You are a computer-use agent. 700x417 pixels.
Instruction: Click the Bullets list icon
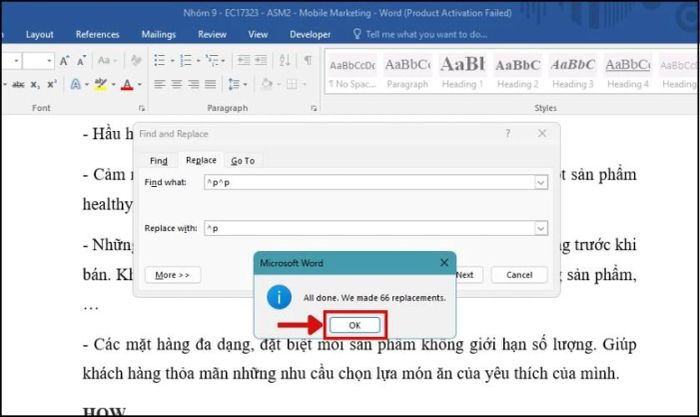[x=159, y=60]
